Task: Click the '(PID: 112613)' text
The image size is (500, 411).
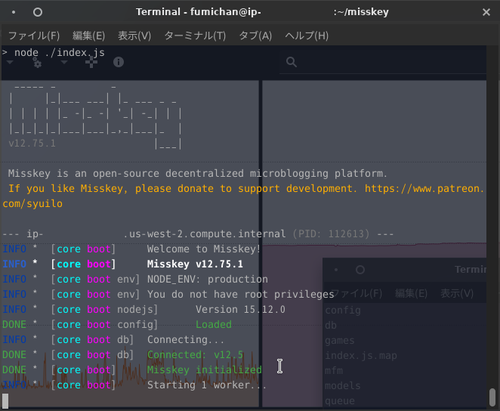Action: pos(331,234)
